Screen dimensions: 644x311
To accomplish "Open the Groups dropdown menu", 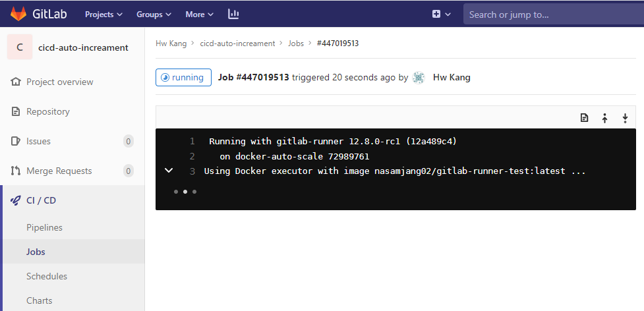I will [154, 14].
